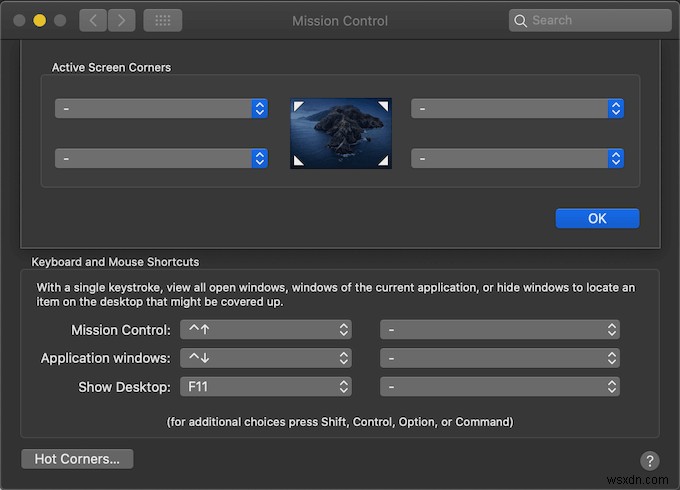Open the top-left screen corner dropdown
This screenshot has width=680, height=490.
pyautogui.click(x=161, y=108)
